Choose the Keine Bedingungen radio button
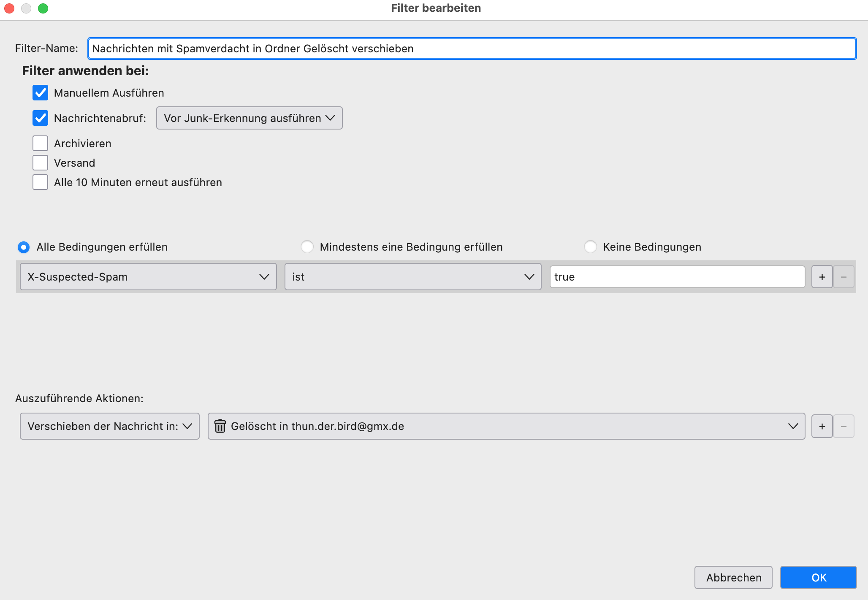The width and height of the screenshot is (868, 600). [590, 247]
